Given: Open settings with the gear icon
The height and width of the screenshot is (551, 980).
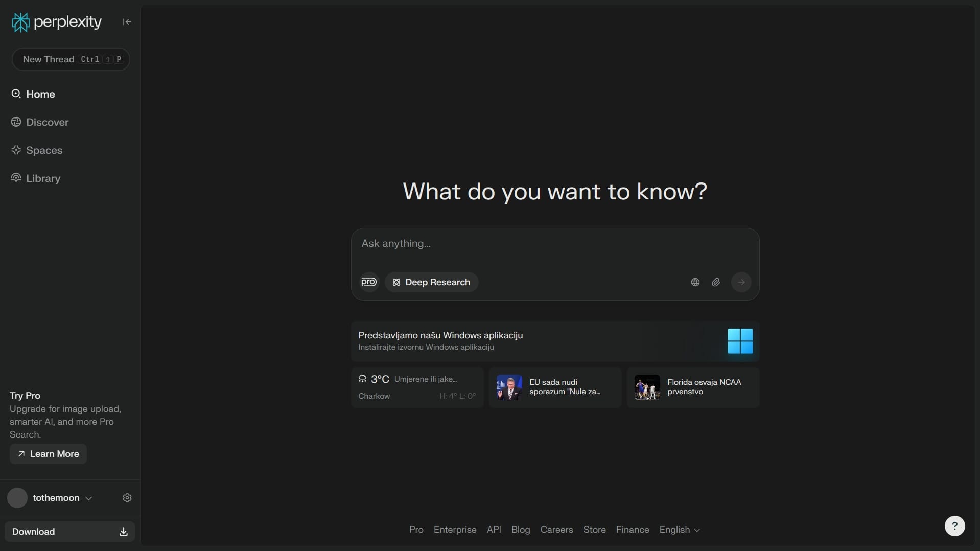Looking at the screenshot, I should click(x=127, y=498).
